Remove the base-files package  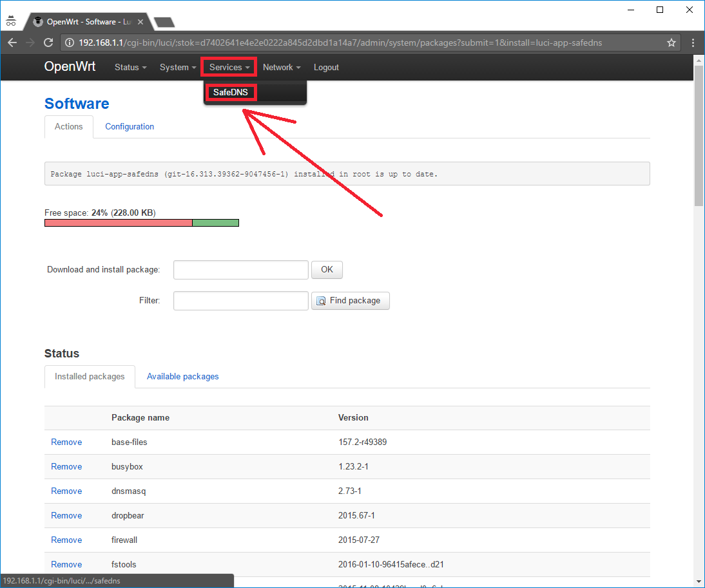coord(66,442)
